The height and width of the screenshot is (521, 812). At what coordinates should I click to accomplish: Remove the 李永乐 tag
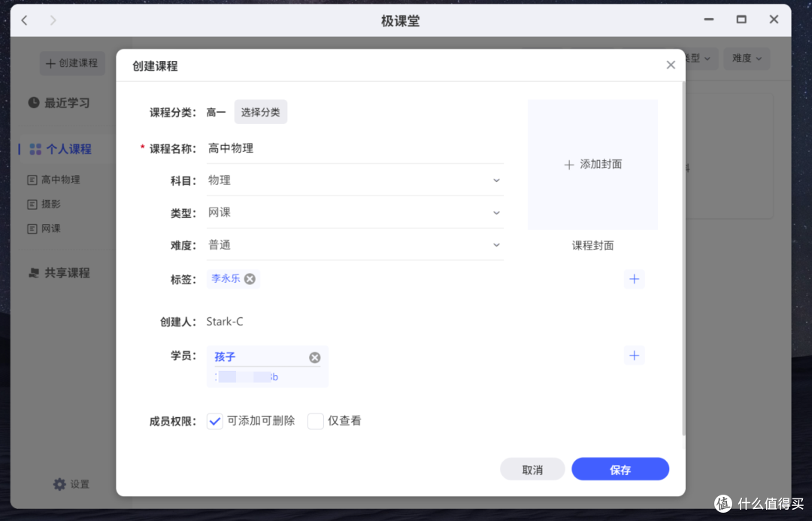tap(250, 279)
